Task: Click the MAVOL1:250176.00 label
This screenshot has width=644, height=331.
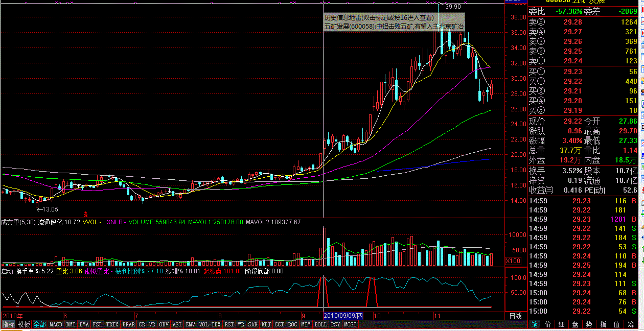Action: (215, 222)
